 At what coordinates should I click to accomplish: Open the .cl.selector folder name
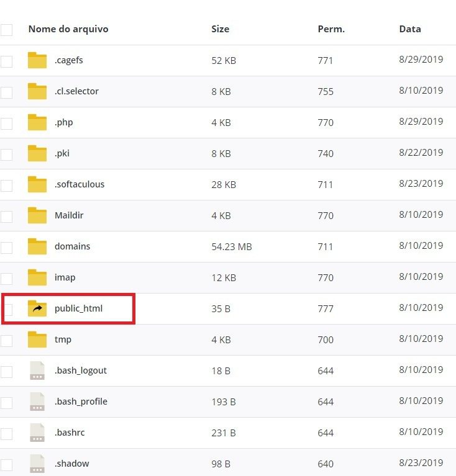pos(76,91)
